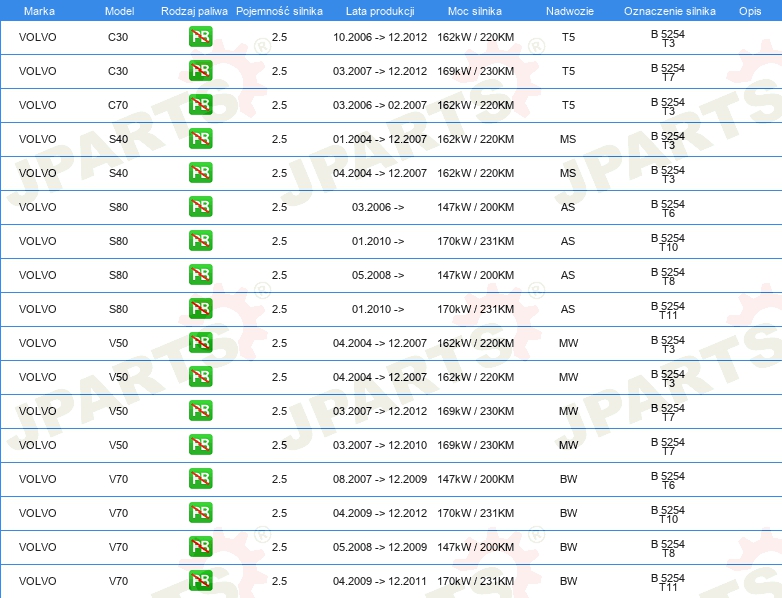This screenshot has width=782, height=598.
Task: Click body code MS in S40 01.2004 row
Action: (x=568, y=139)
